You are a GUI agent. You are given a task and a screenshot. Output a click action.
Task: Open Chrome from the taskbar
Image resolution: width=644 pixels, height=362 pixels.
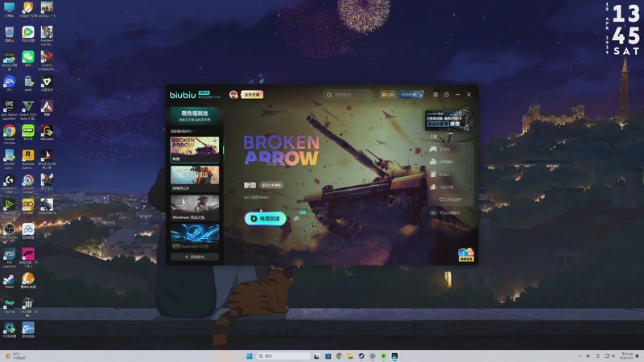point(339,356)
